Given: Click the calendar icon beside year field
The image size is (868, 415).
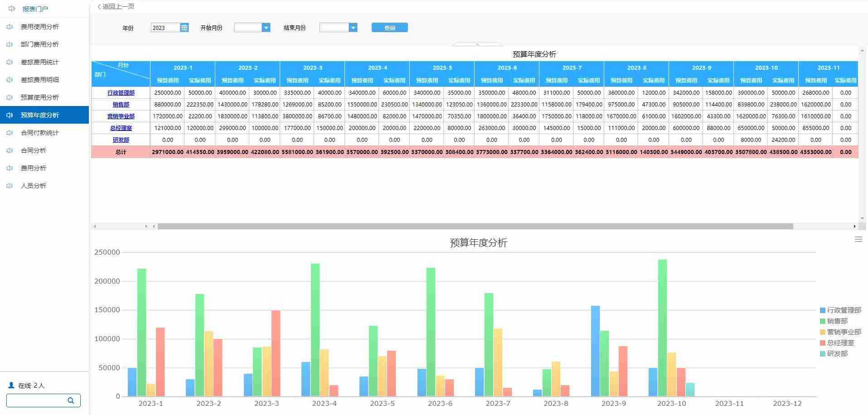Looking at the screenshot, I should pyautogui.click(x=184, y=28).
